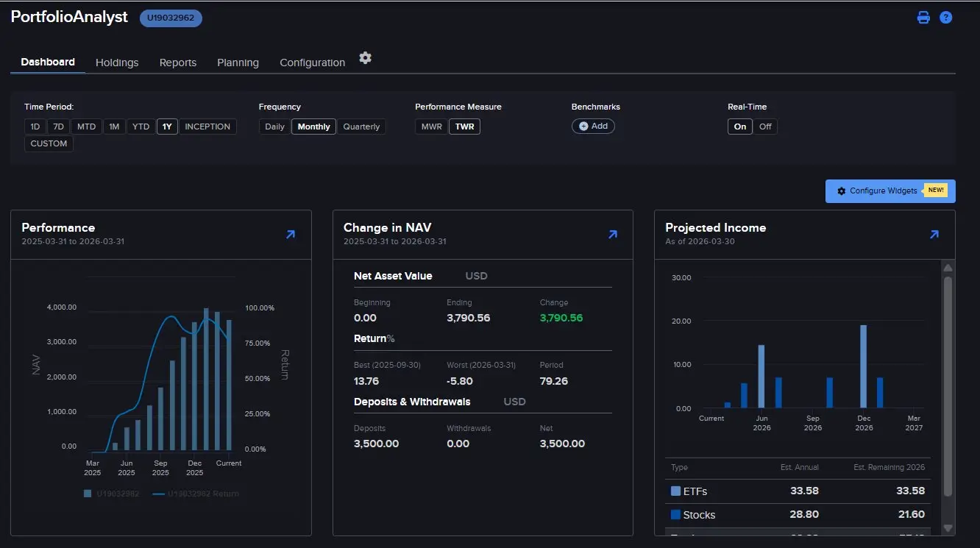Click the Configure Widgets button
980x548 pixels.
pos(890,191)
